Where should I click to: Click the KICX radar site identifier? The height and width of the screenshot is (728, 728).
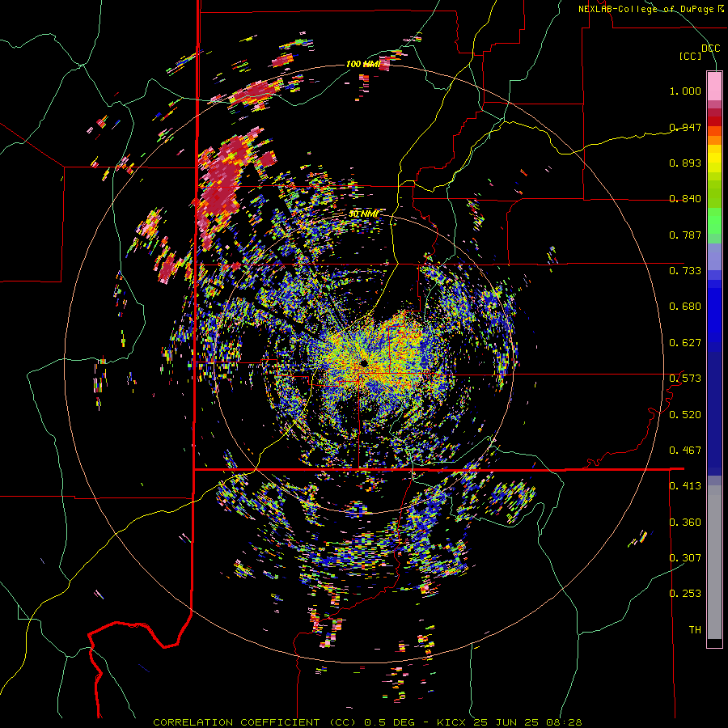tap(453, 722)
